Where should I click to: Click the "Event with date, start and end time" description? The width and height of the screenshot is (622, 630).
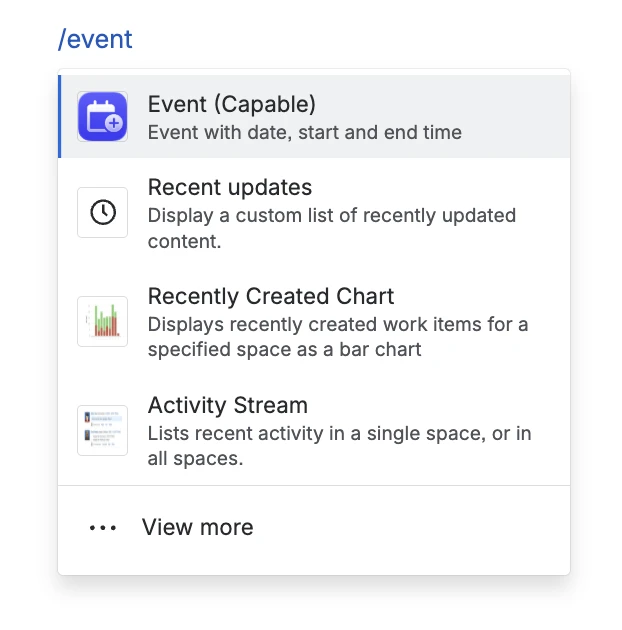(304, 132)
